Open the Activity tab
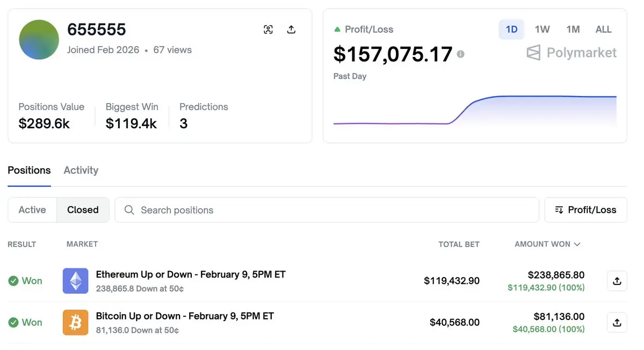 point(81,170)
